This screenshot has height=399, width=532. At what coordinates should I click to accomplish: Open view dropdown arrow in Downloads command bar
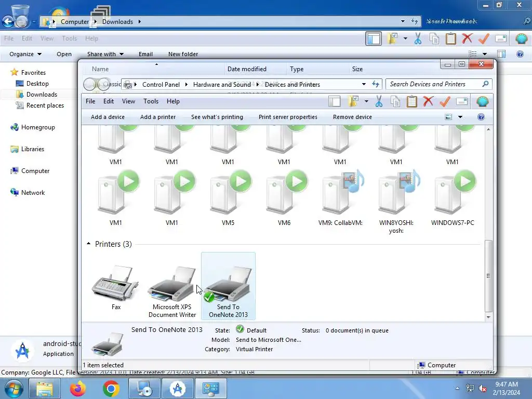[485, 54]
